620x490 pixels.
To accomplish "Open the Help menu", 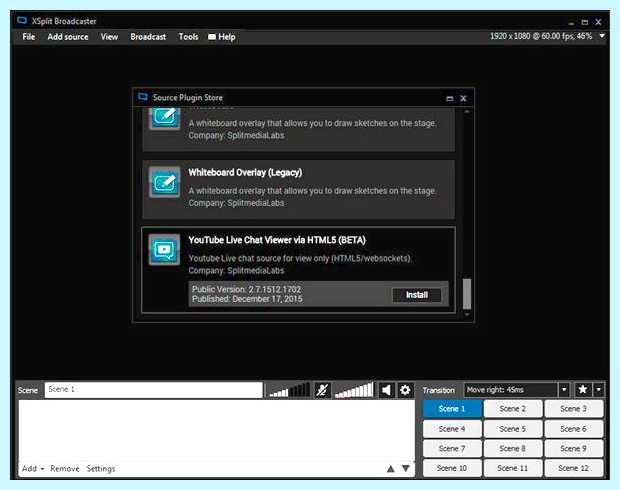I will pos(222,37).
